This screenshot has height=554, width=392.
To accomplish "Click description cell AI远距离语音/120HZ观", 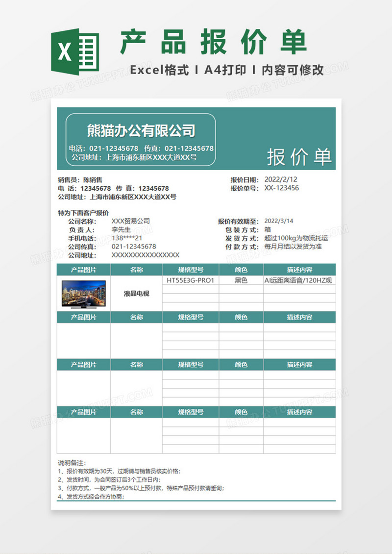I will tap(299, 280).
